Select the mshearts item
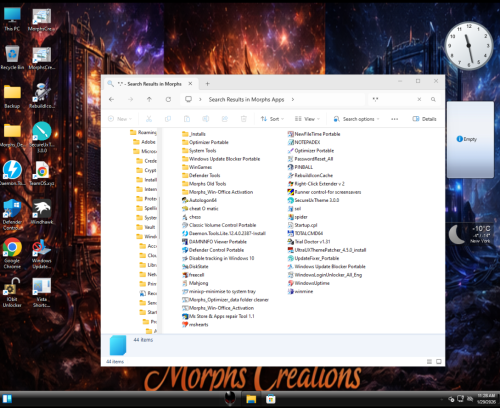The image size is (500, 408). [195, 325]
